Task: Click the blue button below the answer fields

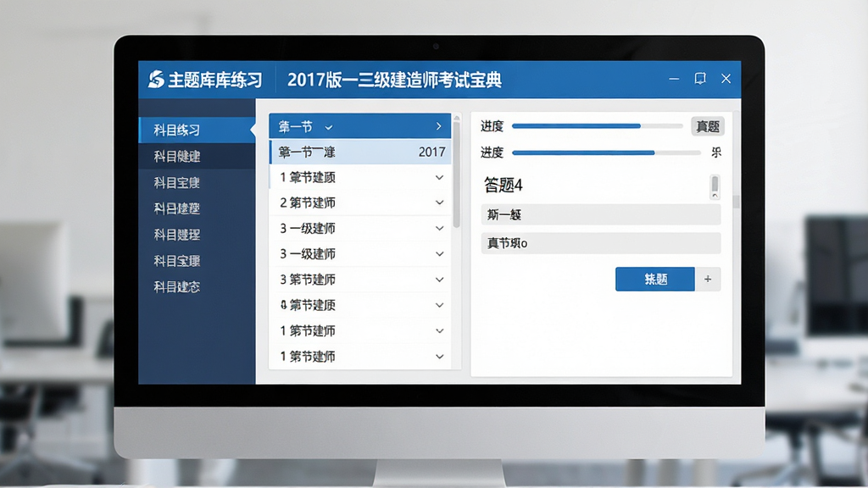Action: pos(655,280)
